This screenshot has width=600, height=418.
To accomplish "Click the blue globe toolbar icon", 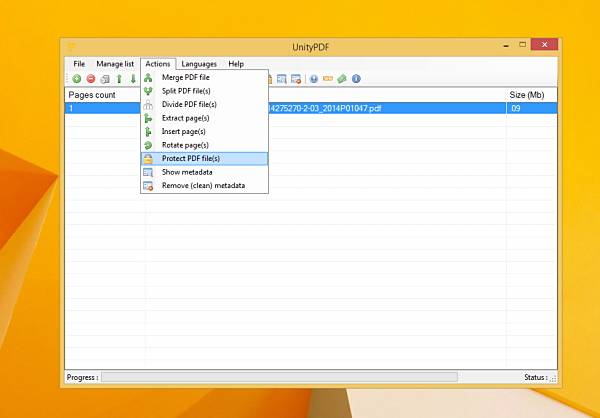I will 314,79.
